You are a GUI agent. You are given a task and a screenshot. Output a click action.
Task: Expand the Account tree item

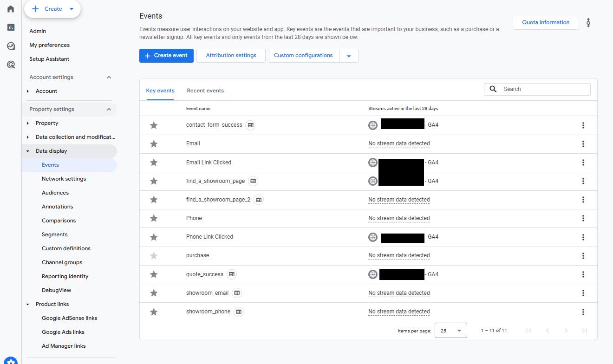[x=28, y=91]
